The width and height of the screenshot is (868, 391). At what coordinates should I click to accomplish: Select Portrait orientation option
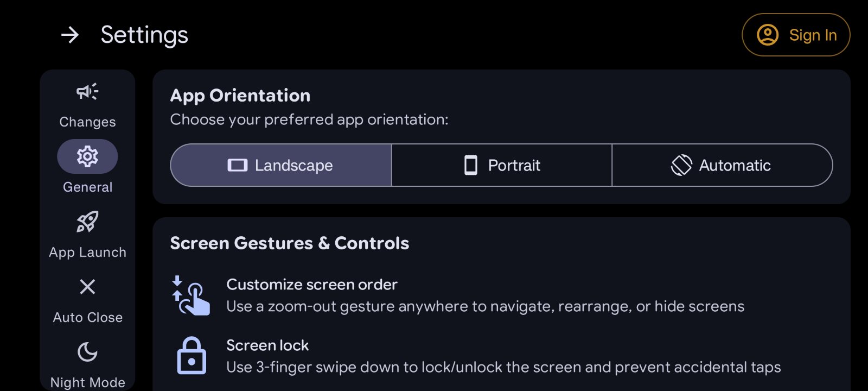(502, 165)
